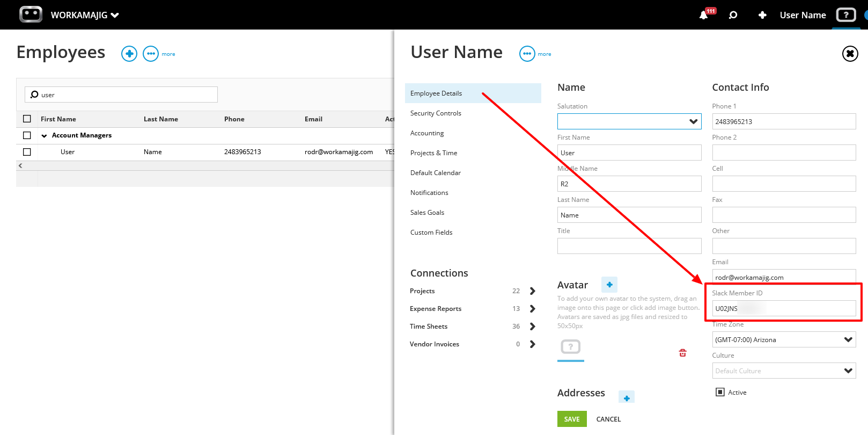Click the plus icon in top bar
The height and width of the screenshot is (435, 868).
(x=762, y=15)
